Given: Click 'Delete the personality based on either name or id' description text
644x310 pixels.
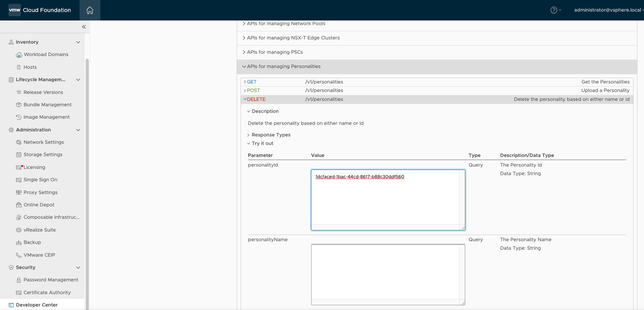Looking at the screenshot, I should 306,123.
